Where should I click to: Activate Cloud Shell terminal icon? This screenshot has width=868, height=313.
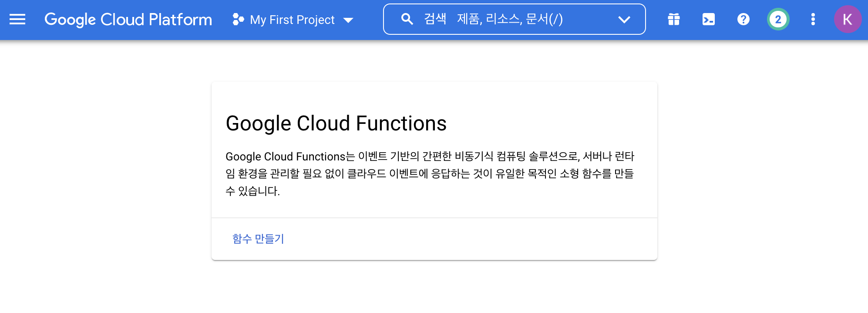pos(709,20)
